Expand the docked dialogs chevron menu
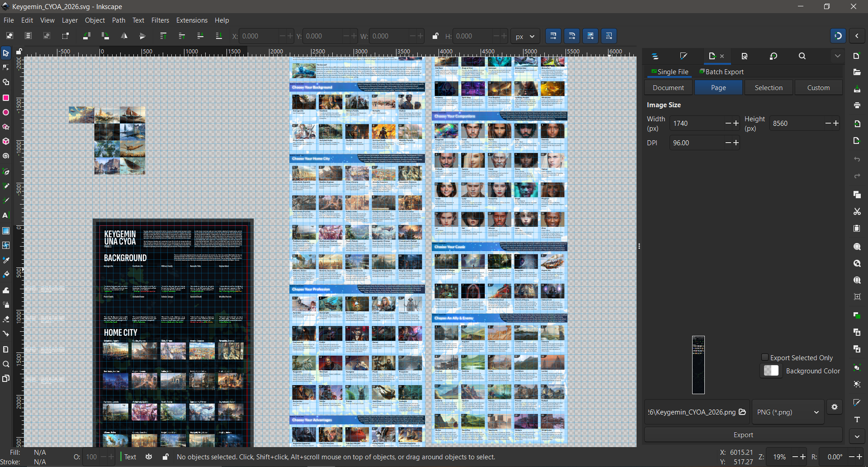Image resolution: width=868 pixels, height=467 pixels. click(837, 56)
